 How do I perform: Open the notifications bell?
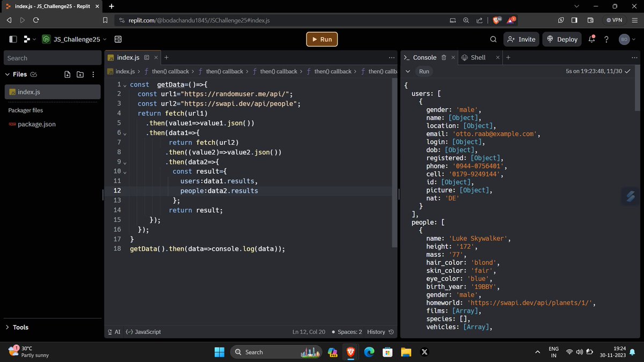pyautogui.click(x=592, y=39)
